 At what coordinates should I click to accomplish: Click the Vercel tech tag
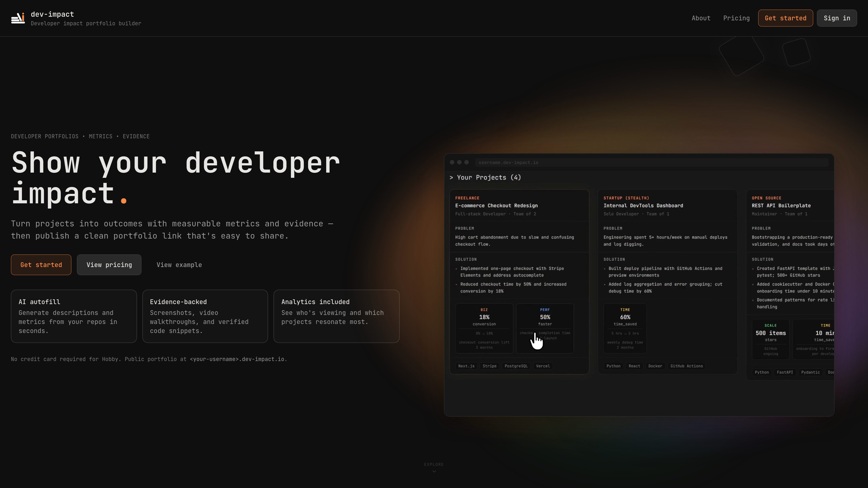pos(543,366)
